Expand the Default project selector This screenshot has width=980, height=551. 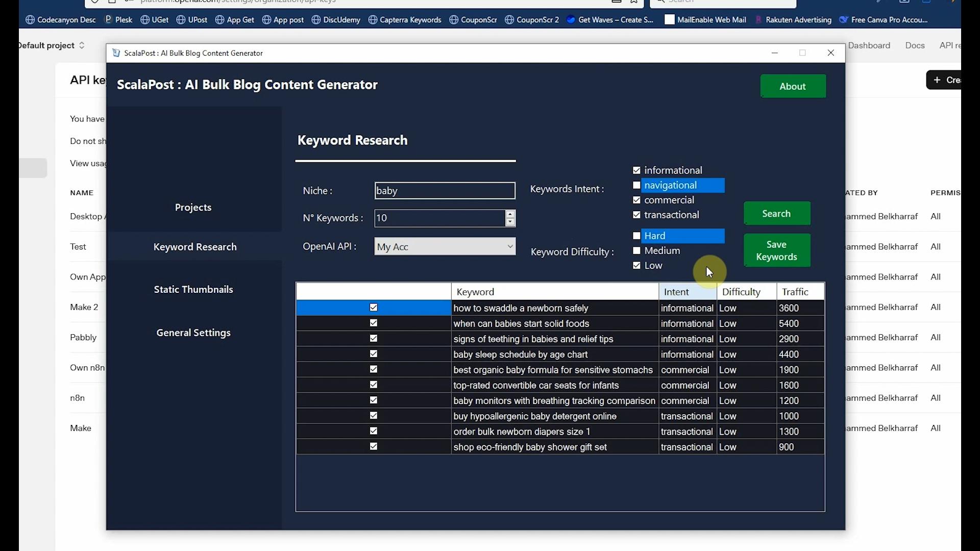pos(82,45)
